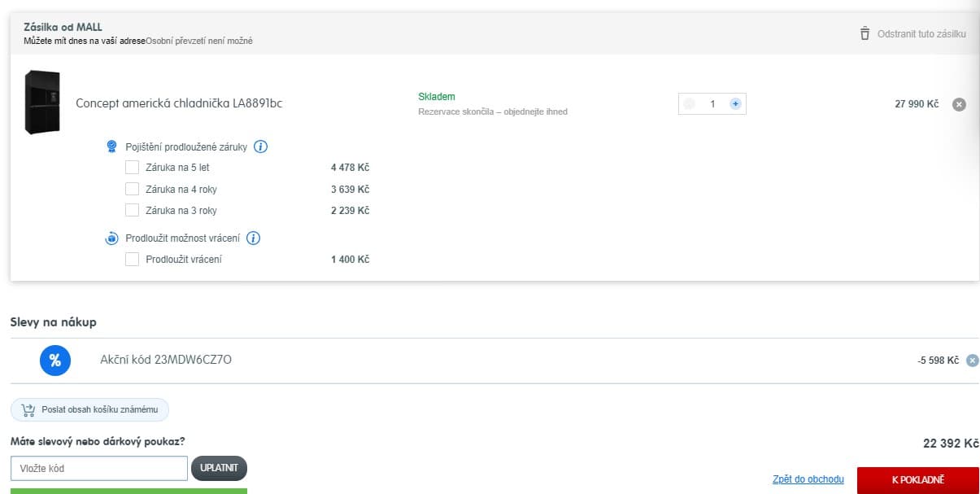Screen dimensions: 980x494
Task: Proceed to checkout with K POKLADNĚ
Action: coord(918,480)
